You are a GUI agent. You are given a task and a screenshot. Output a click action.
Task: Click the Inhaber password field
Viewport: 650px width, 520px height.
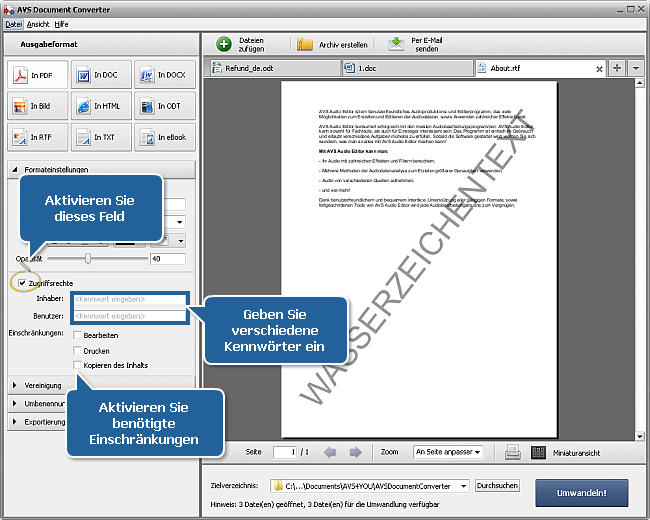pos(130,299)
